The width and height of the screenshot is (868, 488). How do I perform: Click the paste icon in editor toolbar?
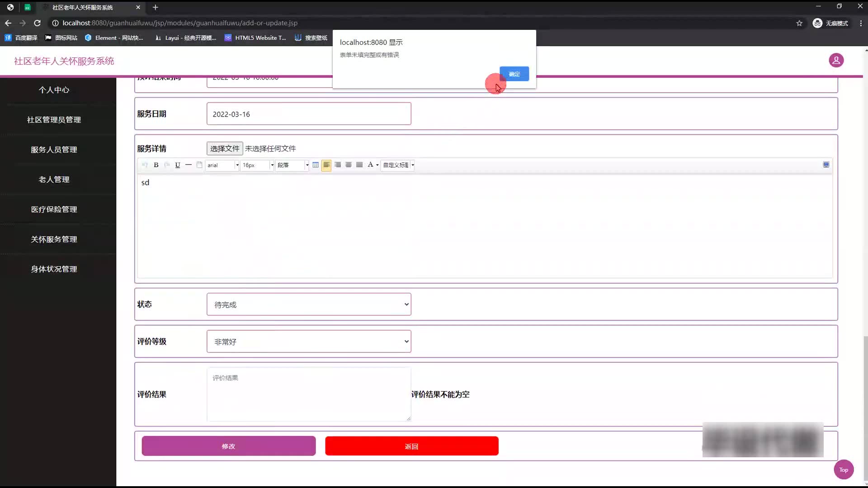coord(199,165)
